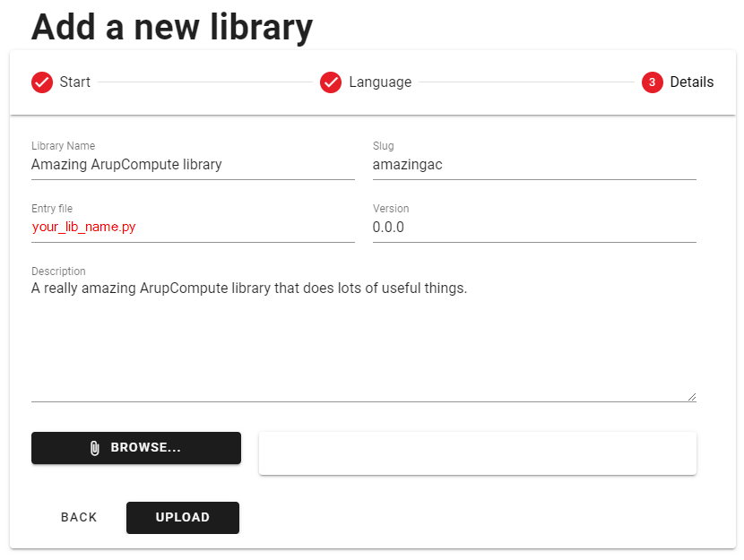Grab the description textarea resize handle
This screenshot has width=744, height=560.
(692, 397)
